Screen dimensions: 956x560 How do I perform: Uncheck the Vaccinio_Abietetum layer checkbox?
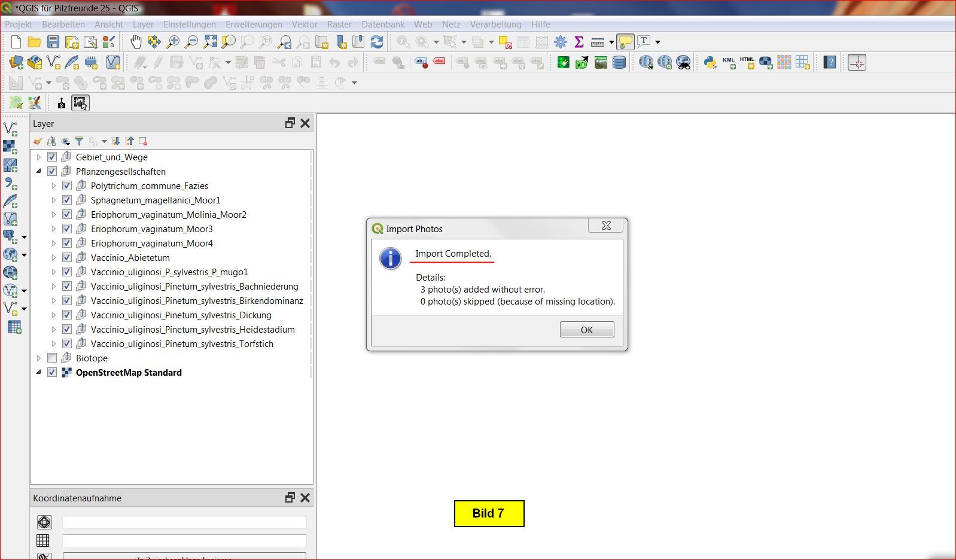pyautogui.click(x=67, y=258)
